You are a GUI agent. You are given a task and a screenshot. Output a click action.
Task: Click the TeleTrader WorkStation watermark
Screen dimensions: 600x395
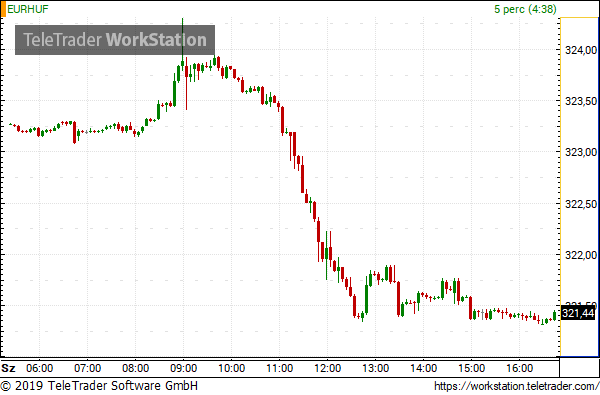coord(115,40)
